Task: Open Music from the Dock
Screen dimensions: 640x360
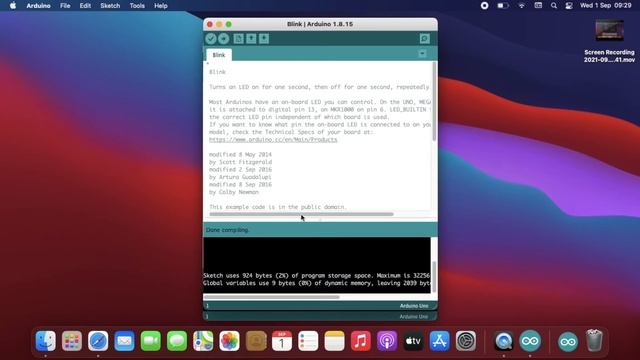Action: [x=361, y=340]
